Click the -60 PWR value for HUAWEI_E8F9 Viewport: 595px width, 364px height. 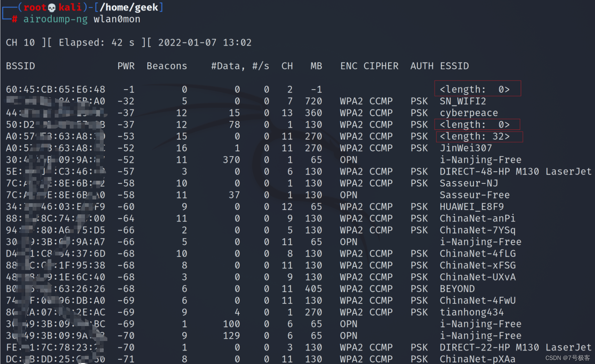[x=126, y=207]
